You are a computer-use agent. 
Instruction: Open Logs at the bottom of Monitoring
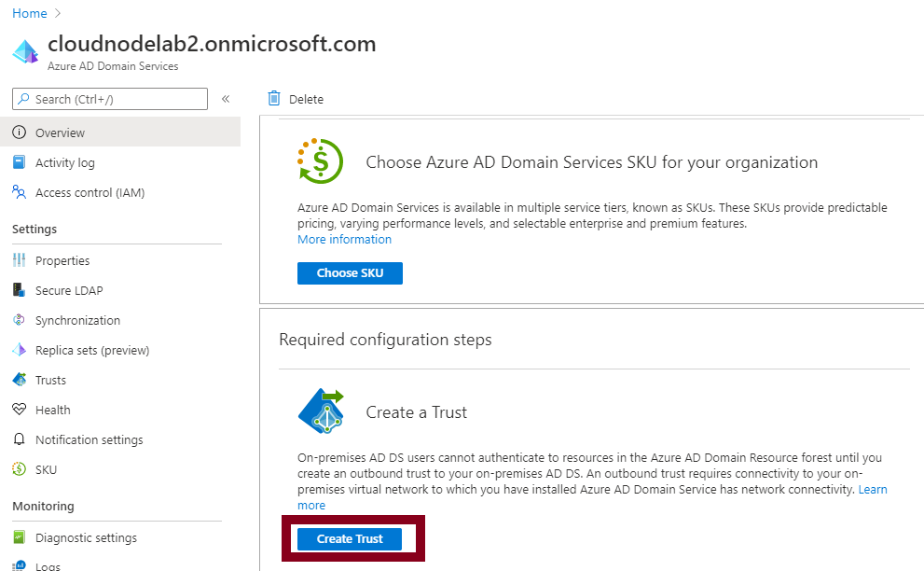point(19,564)
